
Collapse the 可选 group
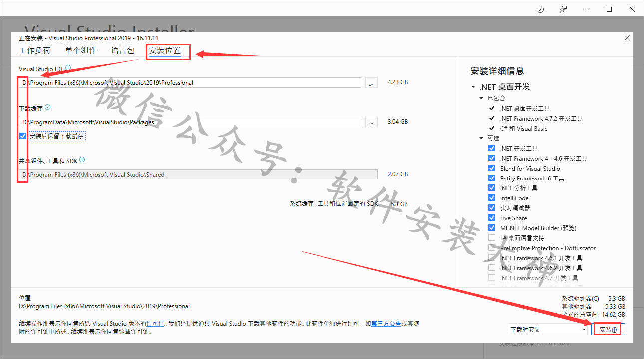[x=482, y=138]
